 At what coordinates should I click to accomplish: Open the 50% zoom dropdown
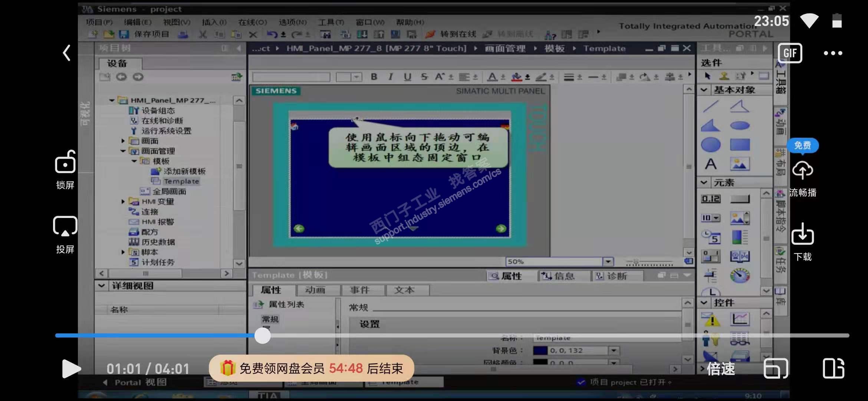608,262
